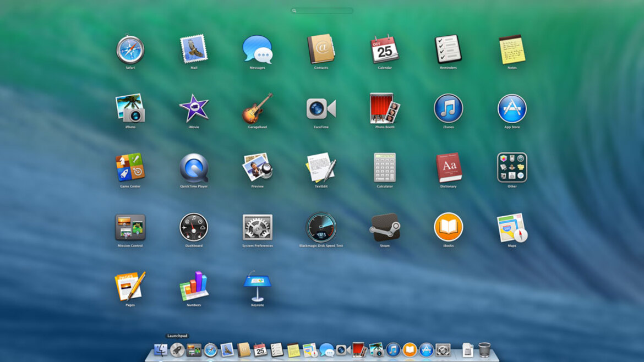The height and width of the screenshot is (362, 644).
Task: Open TextEdit app
Action: 321,168
